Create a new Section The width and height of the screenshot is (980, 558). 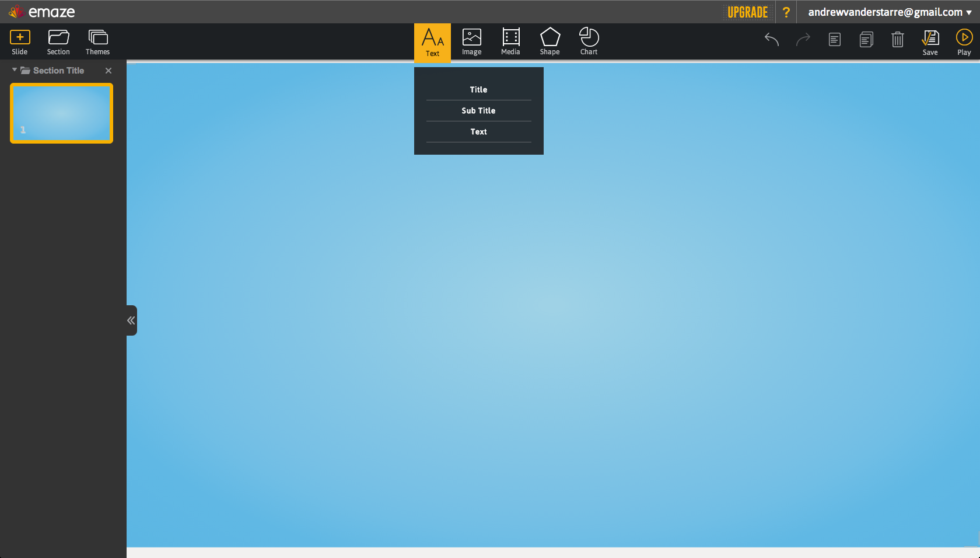pos(58,42)
